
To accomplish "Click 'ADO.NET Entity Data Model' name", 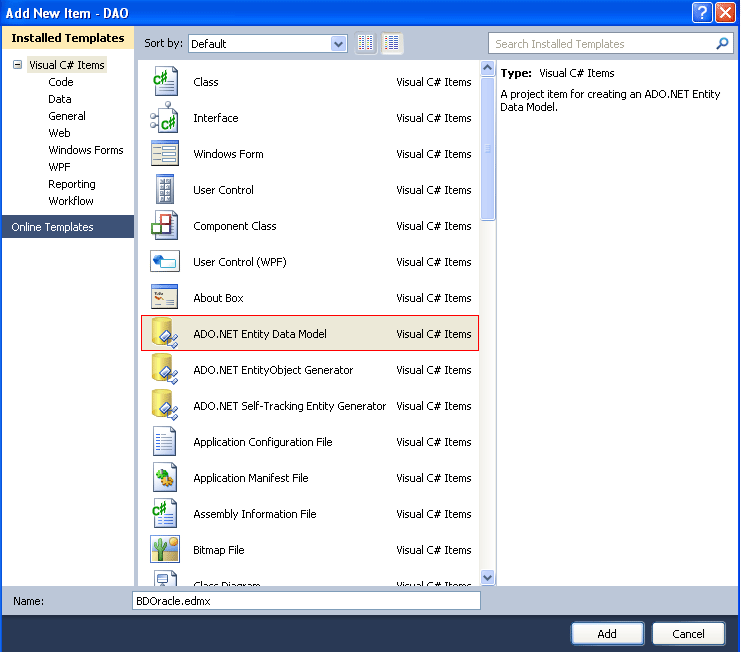I will (x=259, y=334).
